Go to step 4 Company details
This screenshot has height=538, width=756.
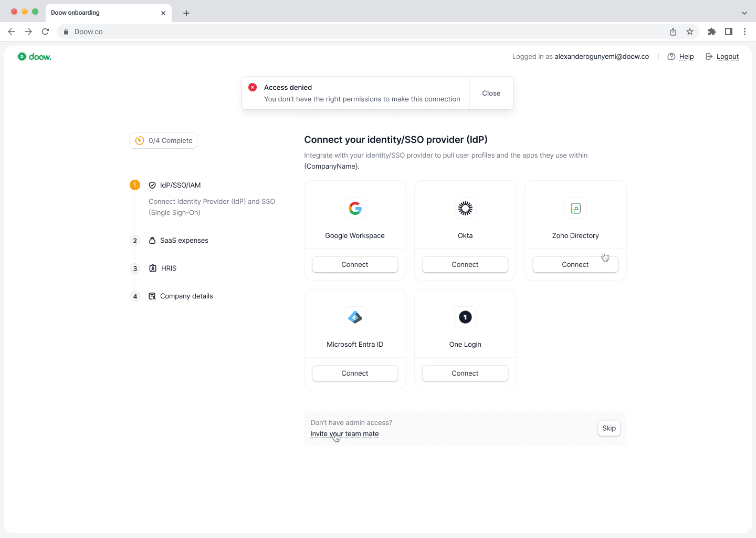tap(186, 296)
